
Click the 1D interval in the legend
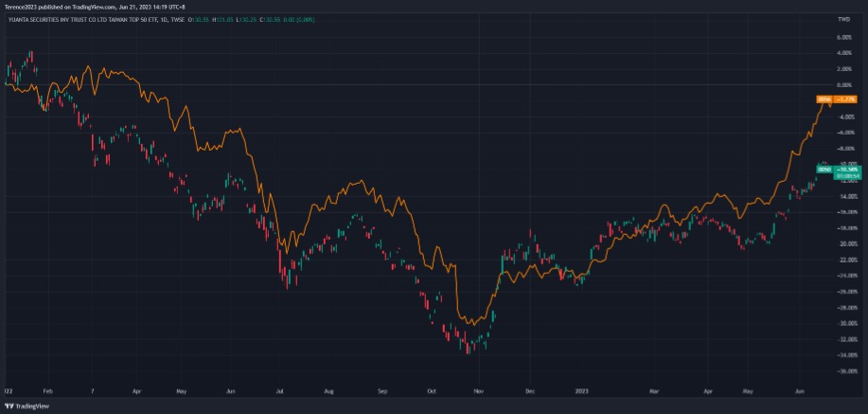tap(164, 19)
